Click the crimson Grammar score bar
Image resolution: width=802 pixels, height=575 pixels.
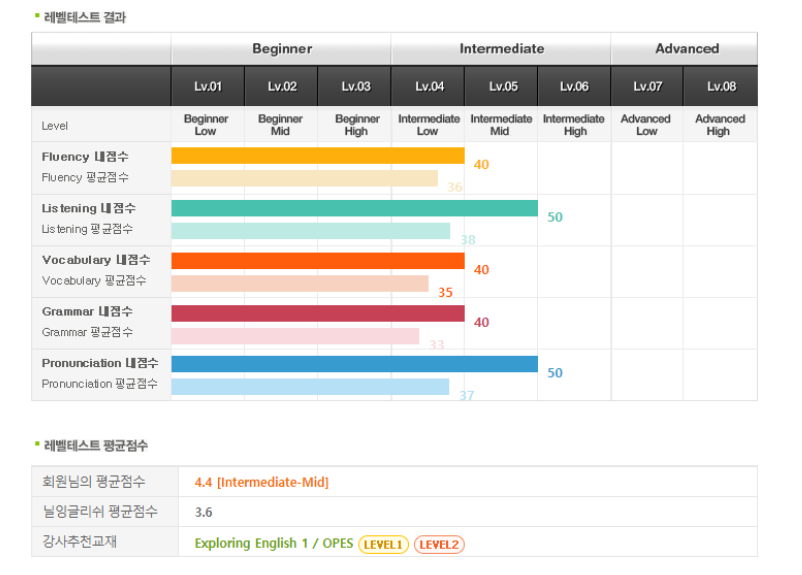[318, 313]
